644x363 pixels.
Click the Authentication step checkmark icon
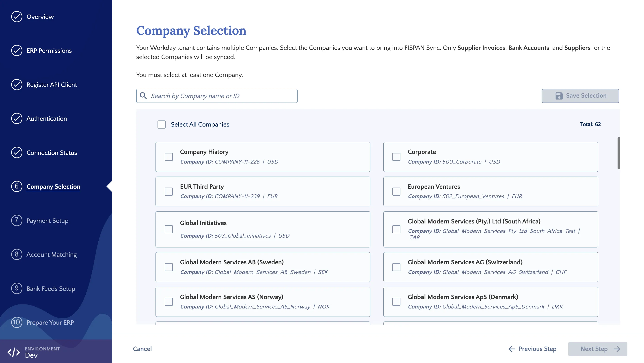(17, 118)
